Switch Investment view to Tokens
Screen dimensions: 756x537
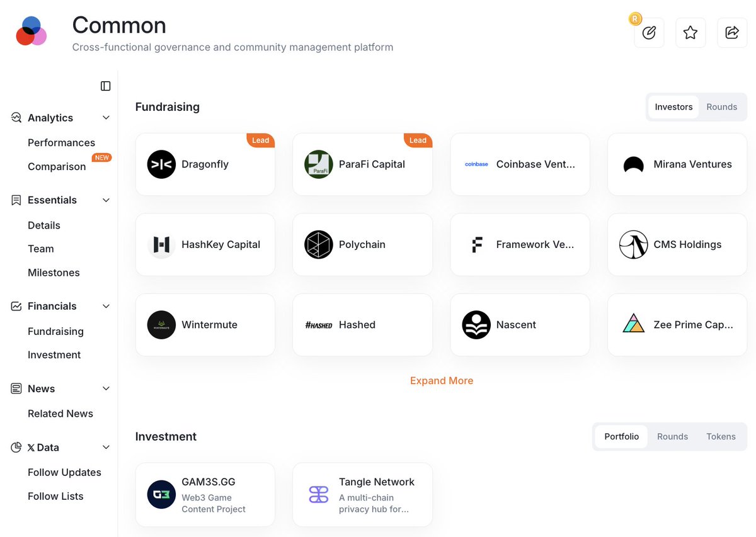(721, 436)
